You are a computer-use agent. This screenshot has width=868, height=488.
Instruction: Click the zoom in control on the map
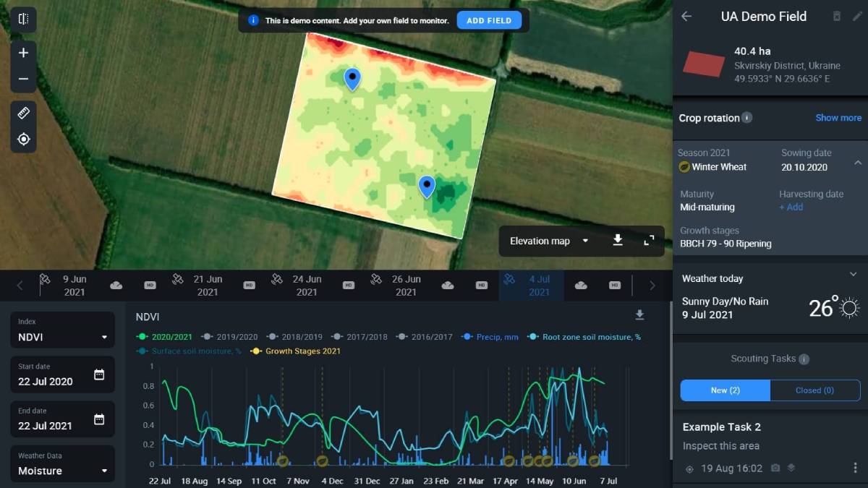coord(23,52)
